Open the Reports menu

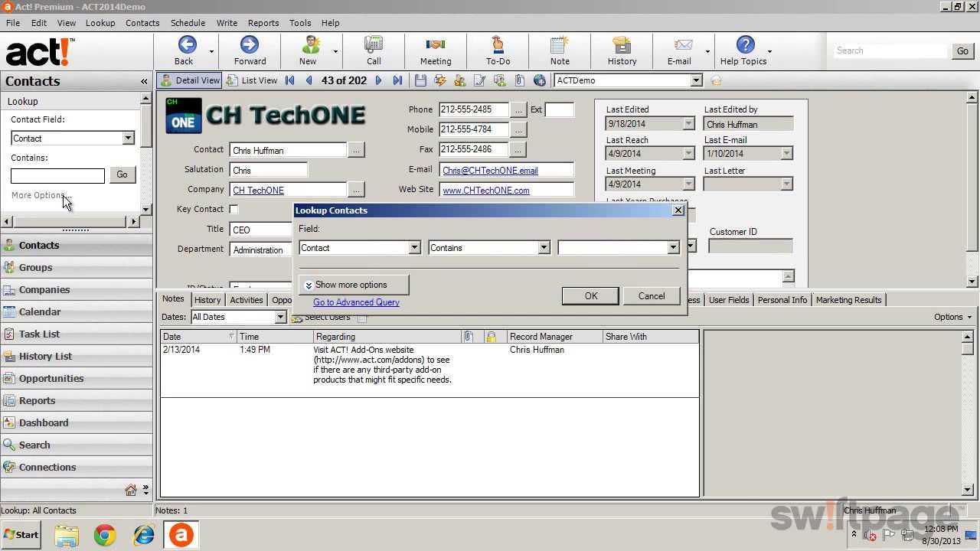point(263,23)
